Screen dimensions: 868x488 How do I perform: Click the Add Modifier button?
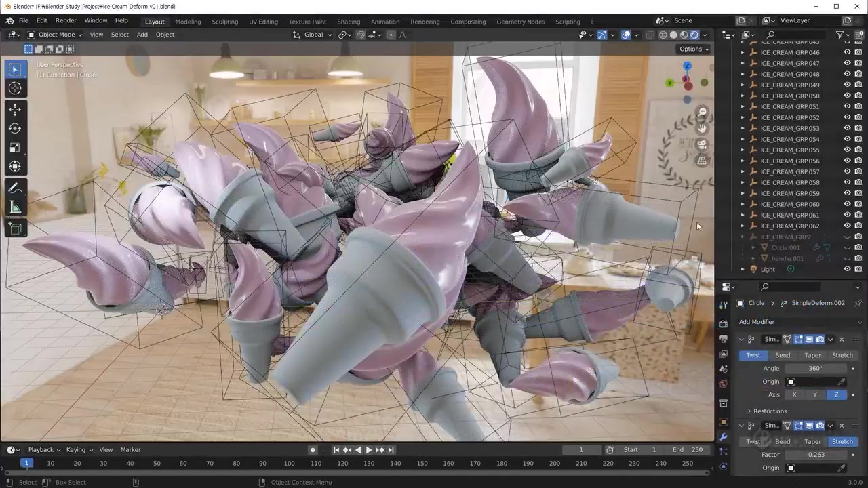(757, 322)
